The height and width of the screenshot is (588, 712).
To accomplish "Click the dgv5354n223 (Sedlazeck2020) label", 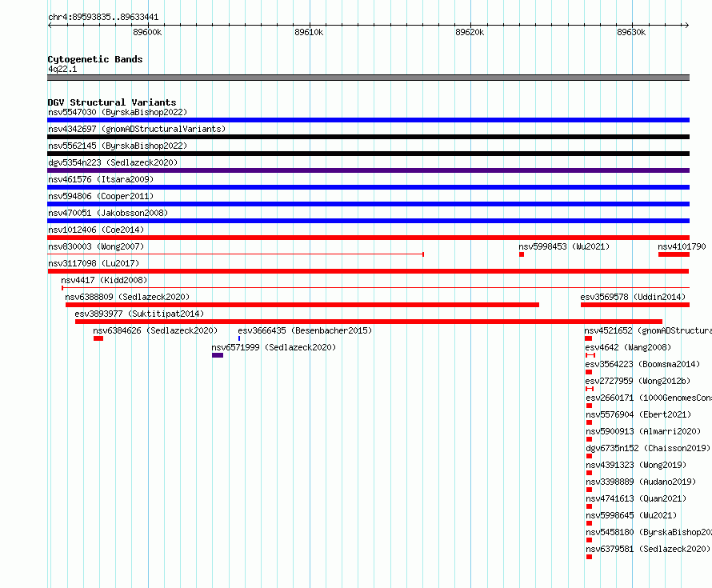I will pos(113,162).
